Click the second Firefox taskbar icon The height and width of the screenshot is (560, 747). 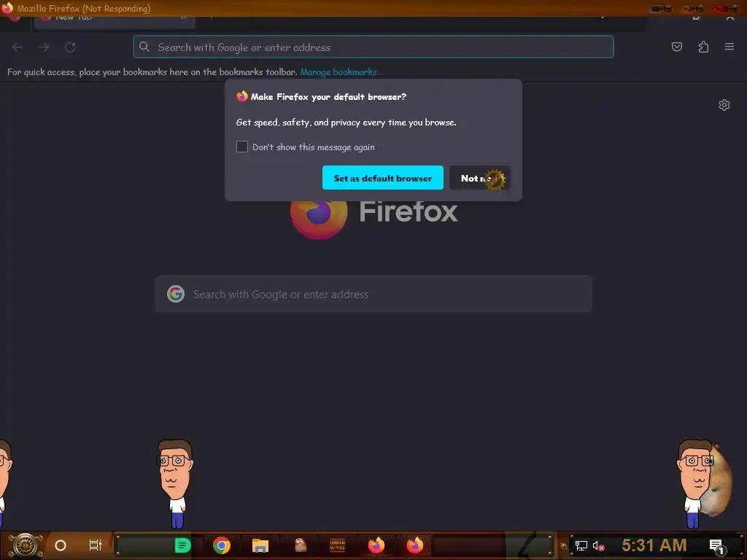(415, 545)
